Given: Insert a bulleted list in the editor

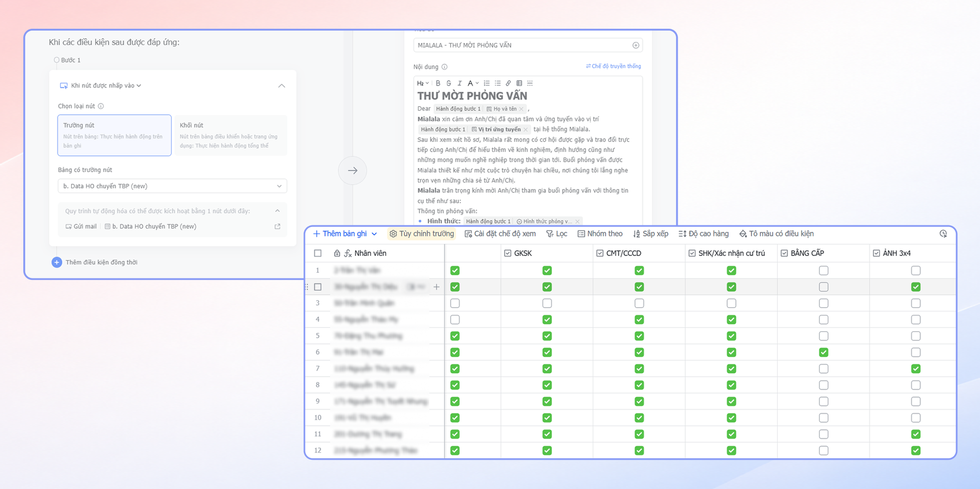Looking at the screenshot, I should [498, 83].
